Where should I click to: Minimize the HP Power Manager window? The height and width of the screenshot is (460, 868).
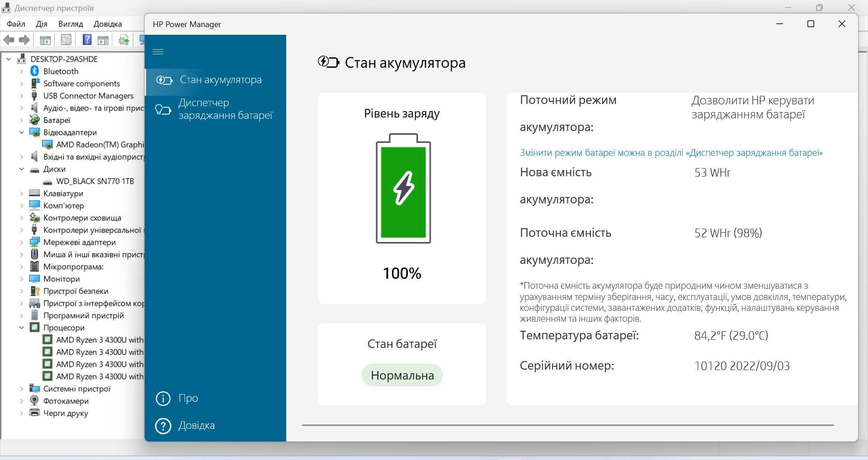coord(779,24)
